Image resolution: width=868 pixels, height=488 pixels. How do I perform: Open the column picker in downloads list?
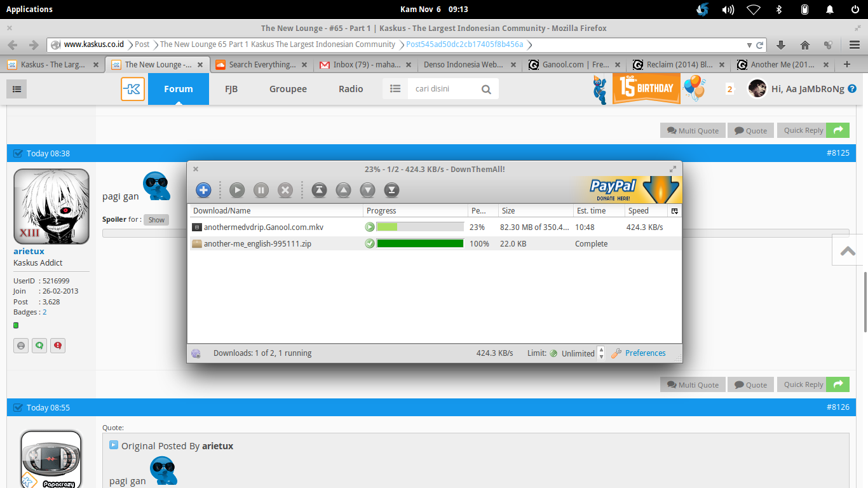(x=674, y=211)
